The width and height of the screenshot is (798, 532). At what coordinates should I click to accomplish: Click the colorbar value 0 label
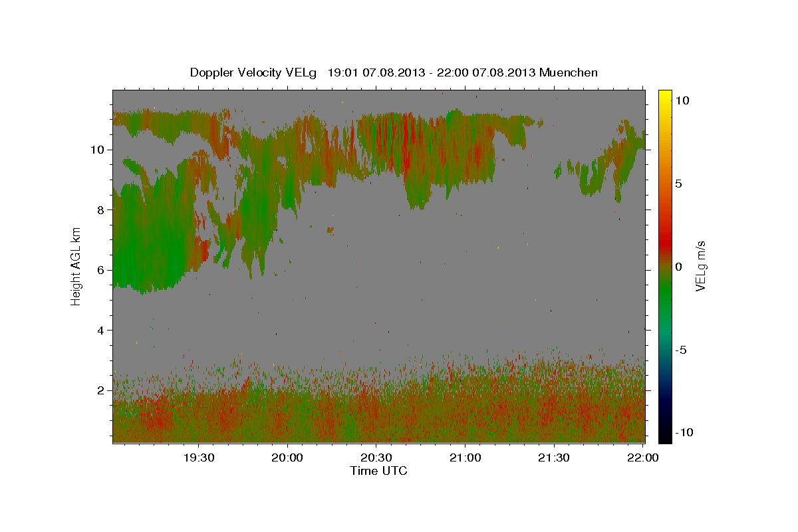678,267
